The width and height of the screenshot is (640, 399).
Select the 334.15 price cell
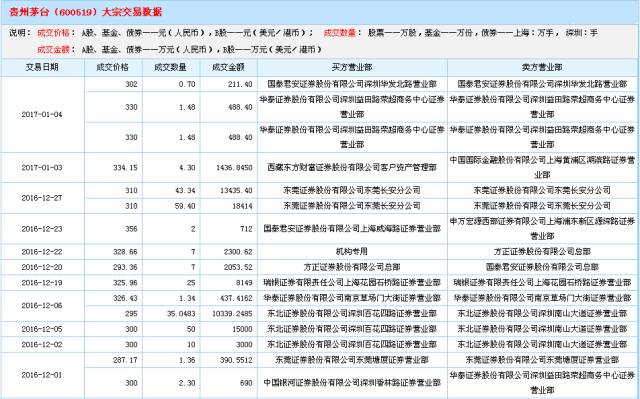point(113,168)
